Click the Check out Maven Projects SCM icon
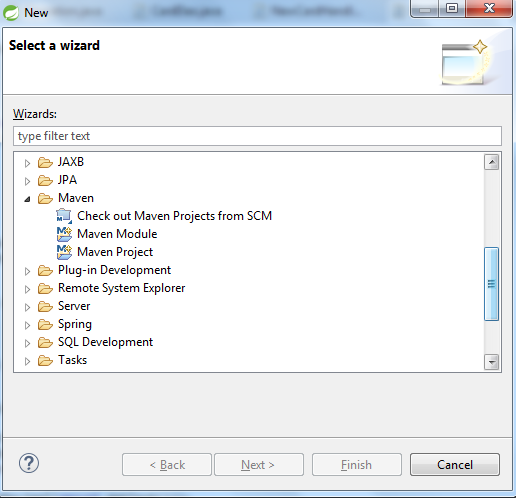Image resolution: width=516 pixels, height=498 pixels. [64, 216]
